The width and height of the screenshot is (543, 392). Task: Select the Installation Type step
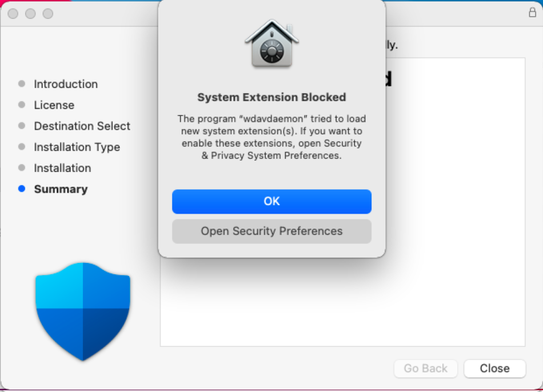coord(77,147)
